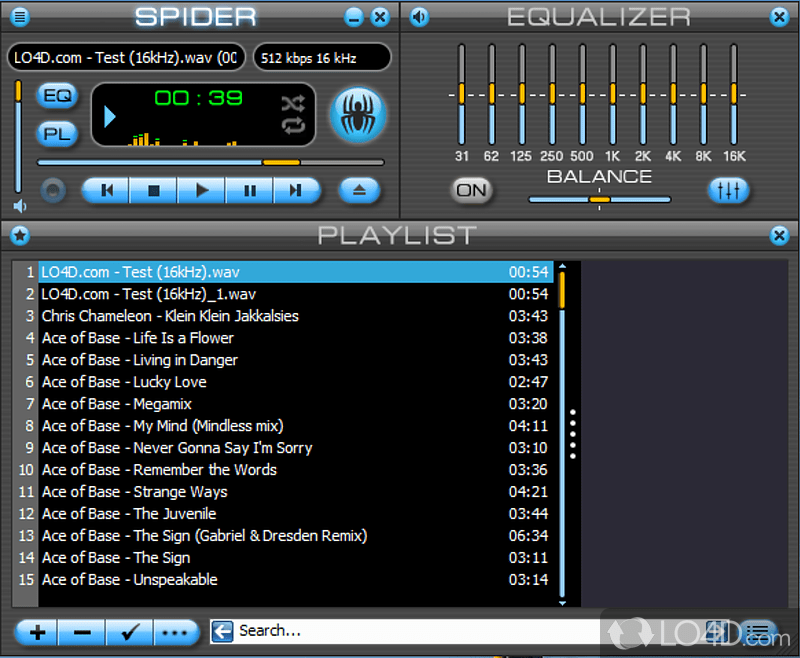Viewport: 800px width, 658px height.
Task: Seek within the track on the progress bar
Action: 210,163
